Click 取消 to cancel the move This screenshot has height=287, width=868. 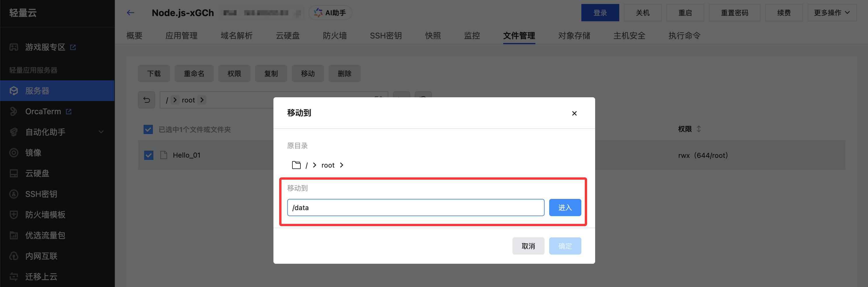528,246
